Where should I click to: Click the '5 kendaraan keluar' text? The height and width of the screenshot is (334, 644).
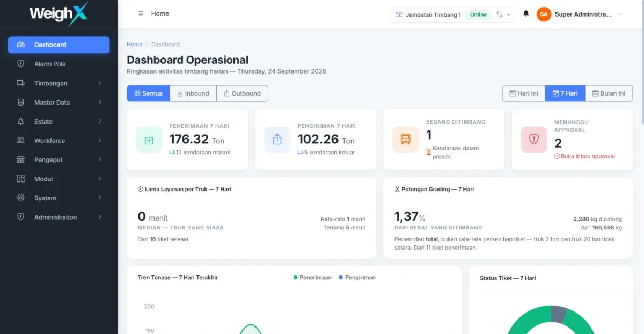330,152
